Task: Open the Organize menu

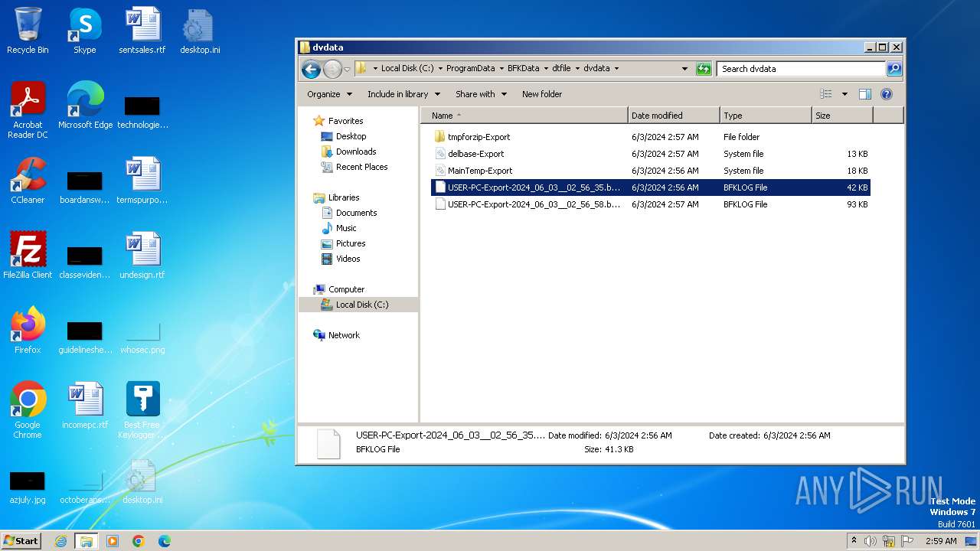Action: [x=329, y=94]
